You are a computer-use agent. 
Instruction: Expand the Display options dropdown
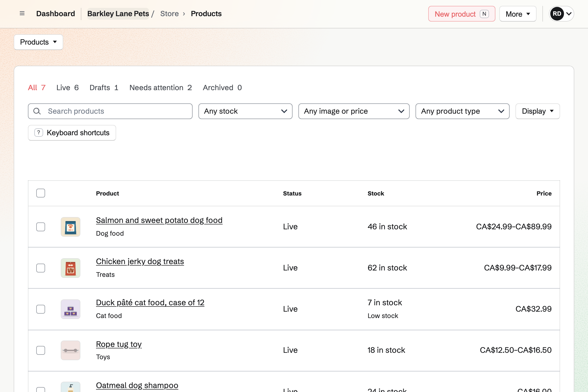click(x=538, y=111)
